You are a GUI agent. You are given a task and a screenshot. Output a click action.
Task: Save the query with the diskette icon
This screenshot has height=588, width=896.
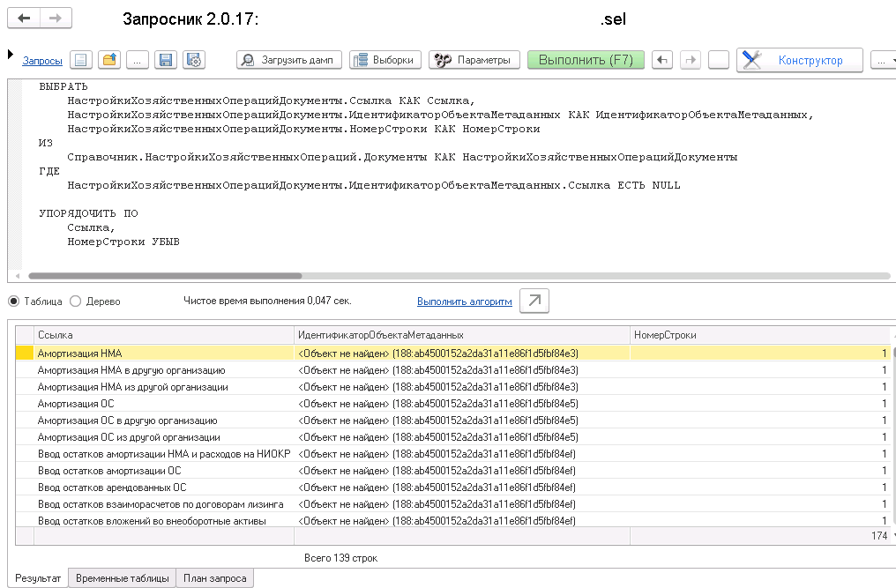(x=166, y=60)
